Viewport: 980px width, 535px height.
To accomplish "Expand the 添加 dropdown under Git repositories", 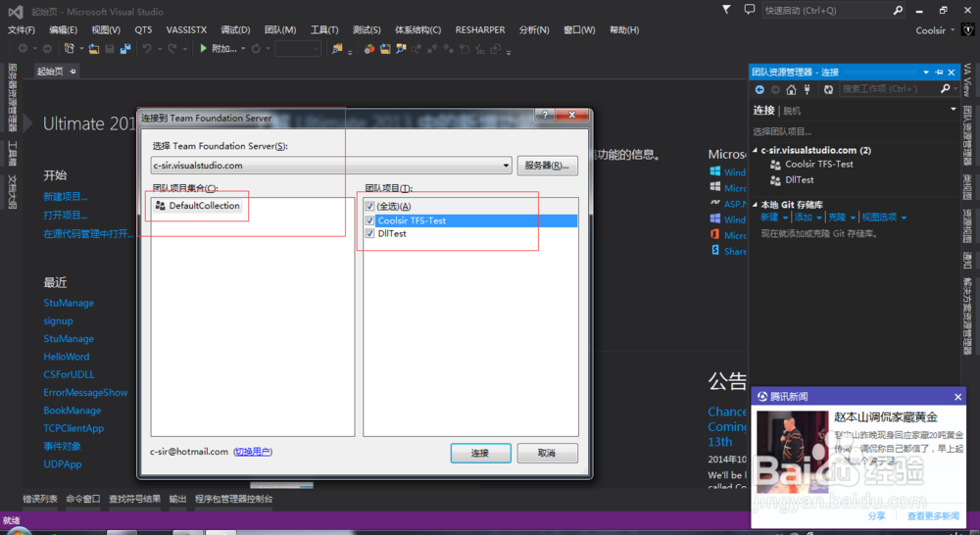I will 818,219.
